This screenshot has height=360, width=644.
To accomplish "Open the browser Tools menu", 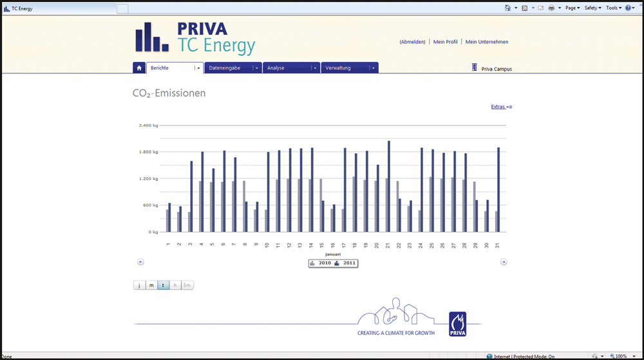I will tap(614, 8).
